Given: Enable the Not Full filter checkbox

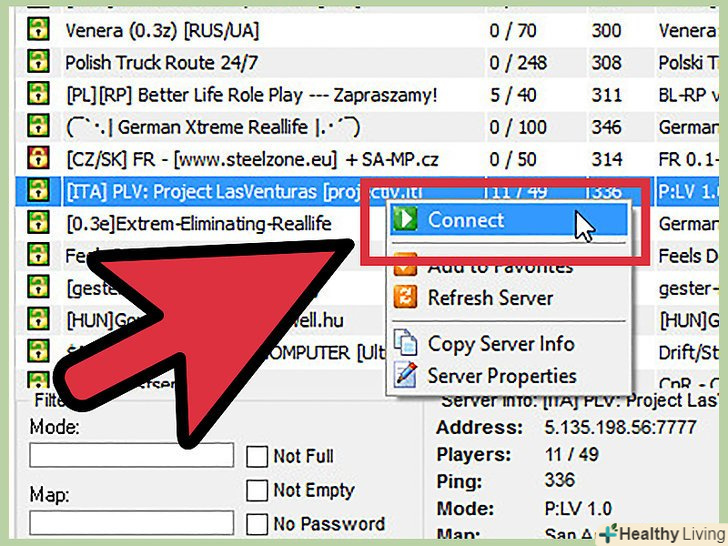Looking at the screenshot, I should (x=257, y=456).
